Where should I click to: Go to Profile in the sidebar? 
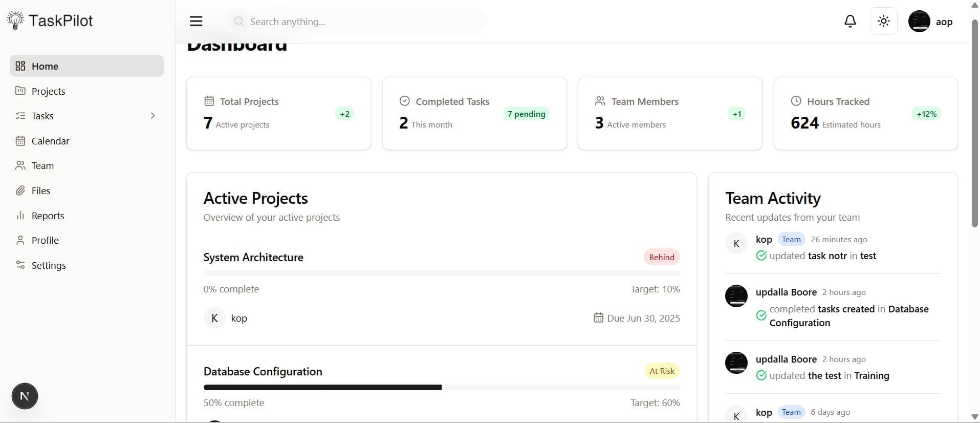86,240
